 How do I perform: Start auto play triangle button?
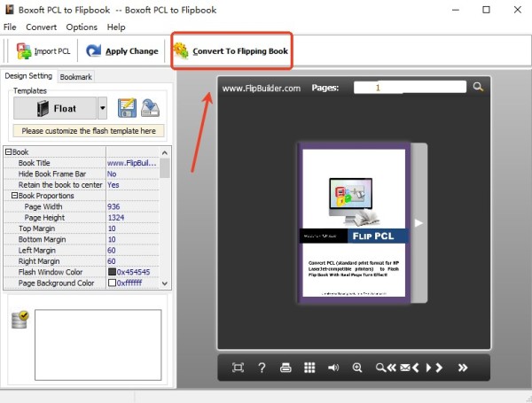click(428, 368)
